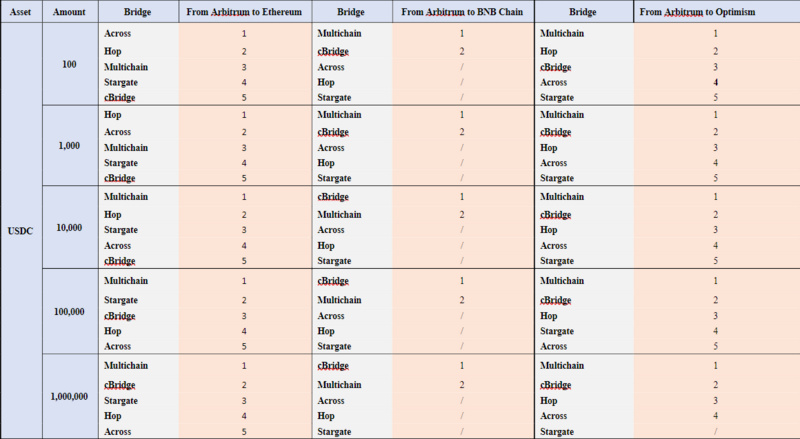Image resolution: width=800 pixels, height=439 pixels.
Task: Click the Amount column header
Action: pos(69,11)
